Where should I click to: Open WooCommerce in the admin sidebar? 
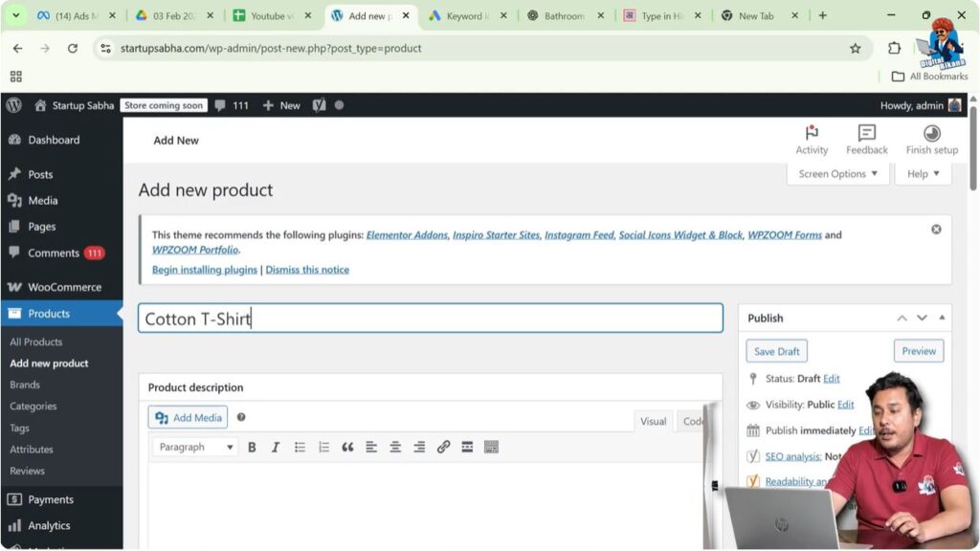pos(63,287)
